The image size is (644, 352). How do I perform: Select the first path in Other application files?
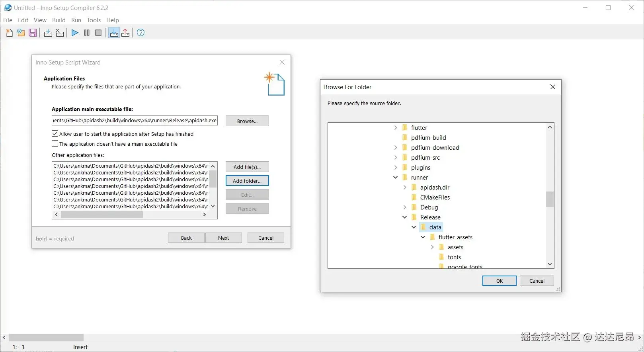click(x=131, y=166)
